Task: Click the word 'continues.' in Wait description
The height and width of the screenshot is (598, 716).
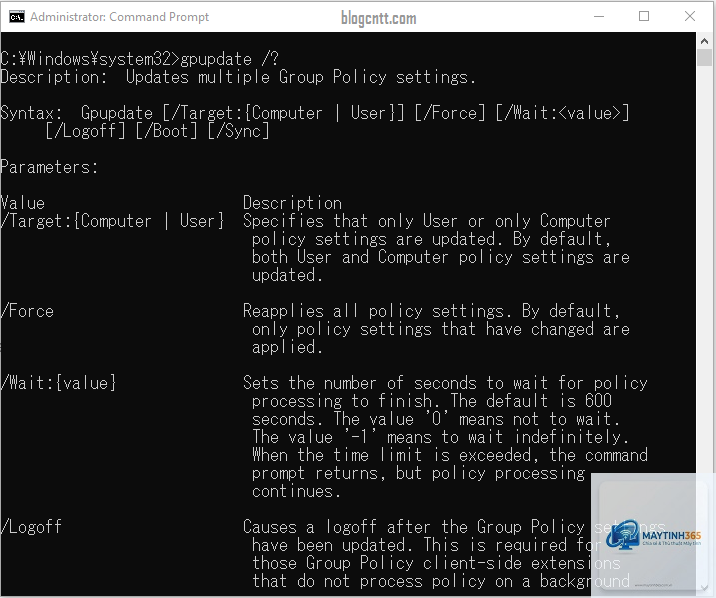Action: (x=296, y=492)
